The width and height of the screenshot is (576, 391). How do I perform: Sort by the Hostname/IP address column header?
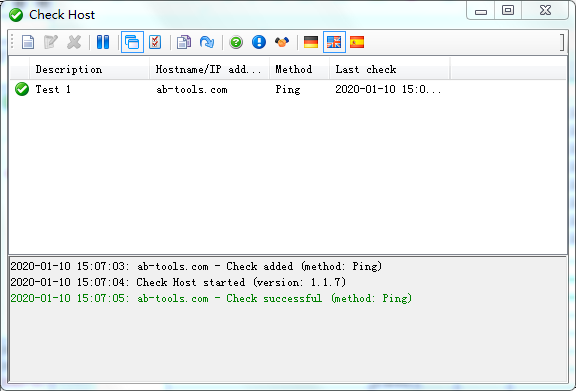[x=209, y=69]
